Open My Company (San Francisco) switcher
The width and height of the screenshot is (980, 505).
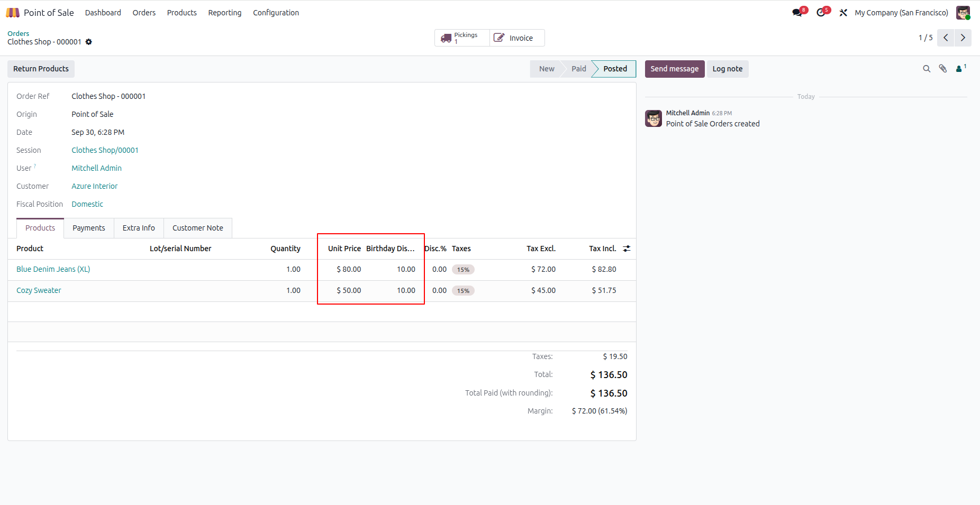click(901, 13)
